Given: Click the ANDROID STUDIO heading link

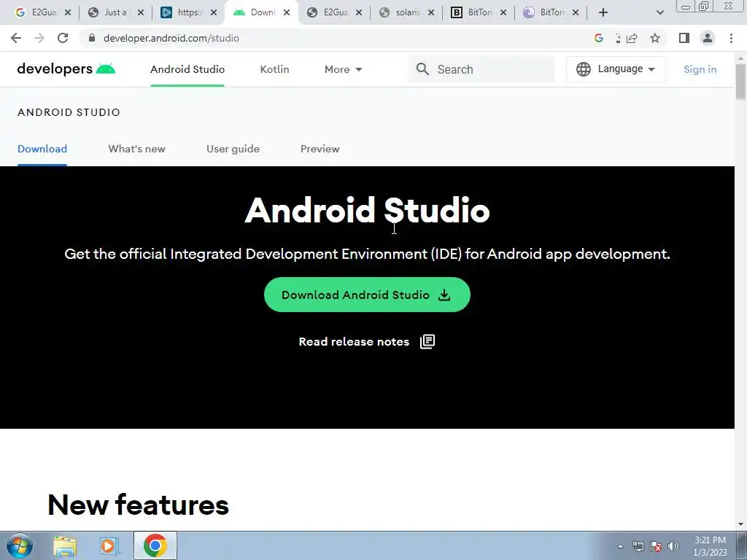Looking at the screenshot, I should [x=69, y=112].
